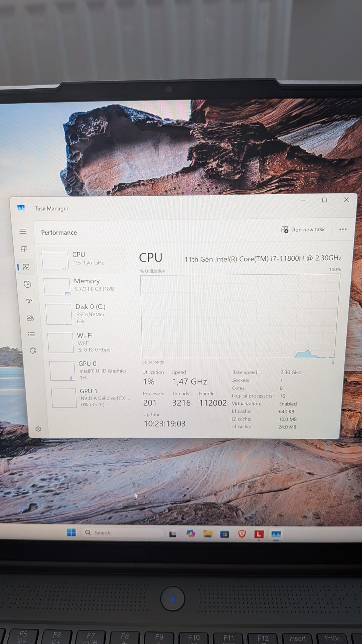Open the Startup apps icon
Image resolution: width=362 pixels, height=644 pixels.
29,301
